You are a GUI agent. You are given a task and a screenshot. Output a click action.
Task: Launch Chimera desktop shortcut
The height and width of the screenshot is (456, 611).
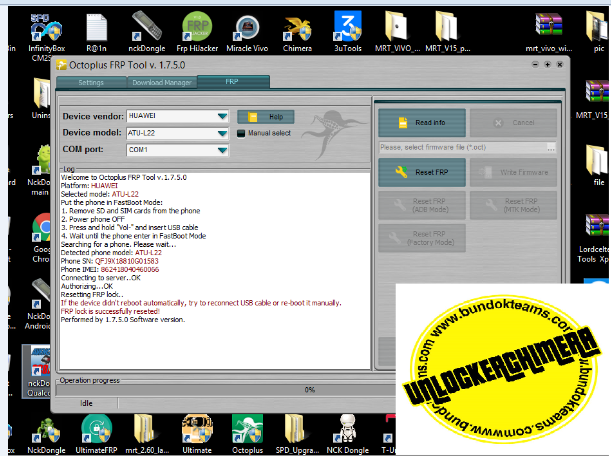coord(297,33)
